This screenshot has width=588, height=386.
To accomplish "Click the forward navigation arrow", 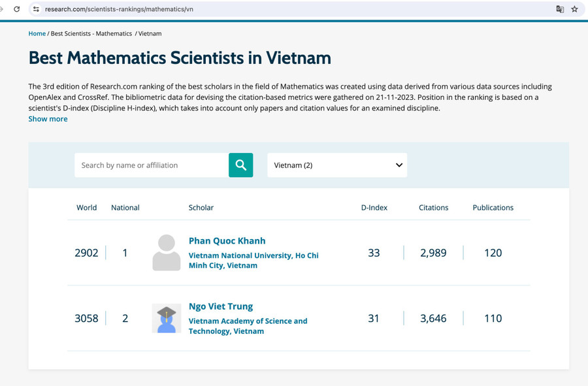I will (x=3, y=9).
